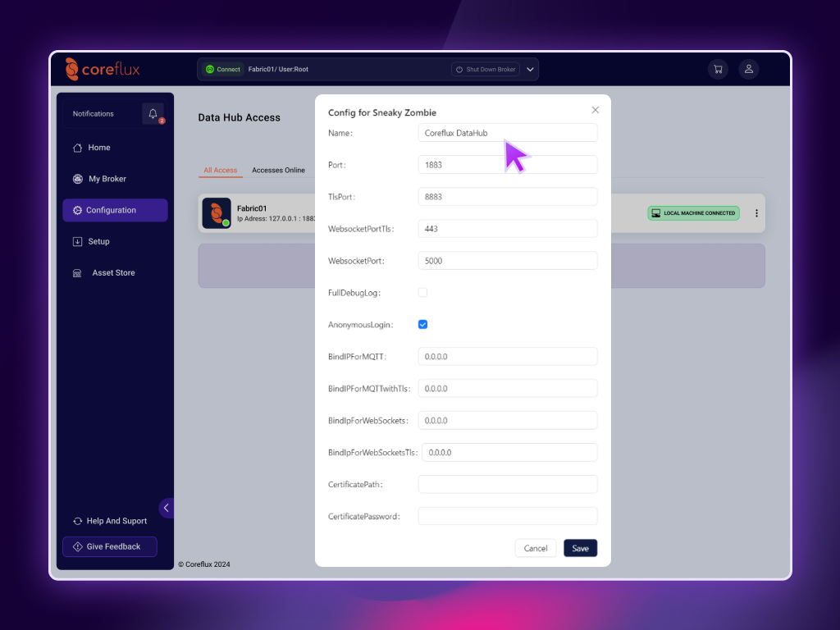This screenshot has width=840, height=630.
Task: Cancel the configuration dialog
Action: (536, 548)
